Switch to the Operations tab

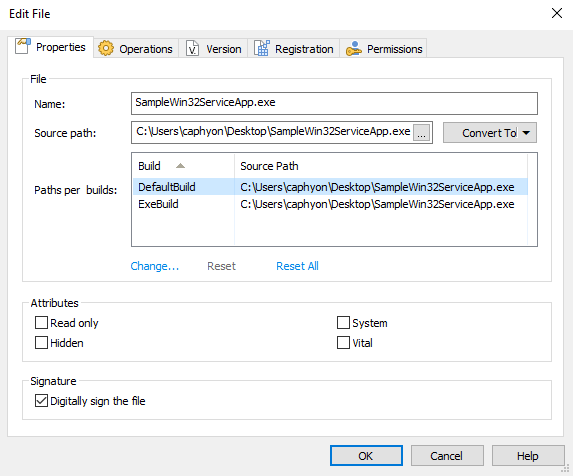136,49
